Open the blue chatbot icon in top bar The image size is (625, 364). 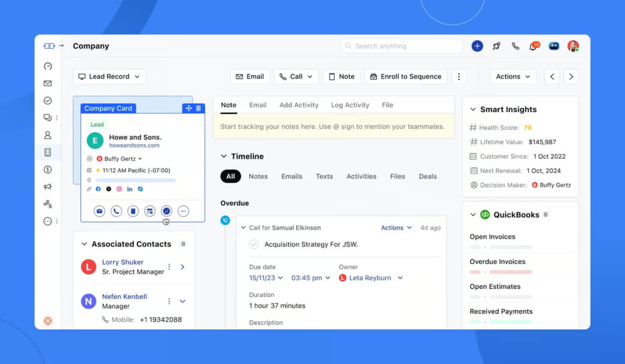(x=554, y=46)
